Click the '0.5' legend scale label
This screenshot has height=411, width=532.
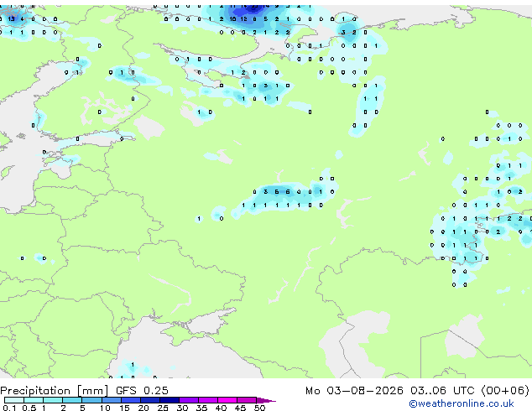coord(29,408)
